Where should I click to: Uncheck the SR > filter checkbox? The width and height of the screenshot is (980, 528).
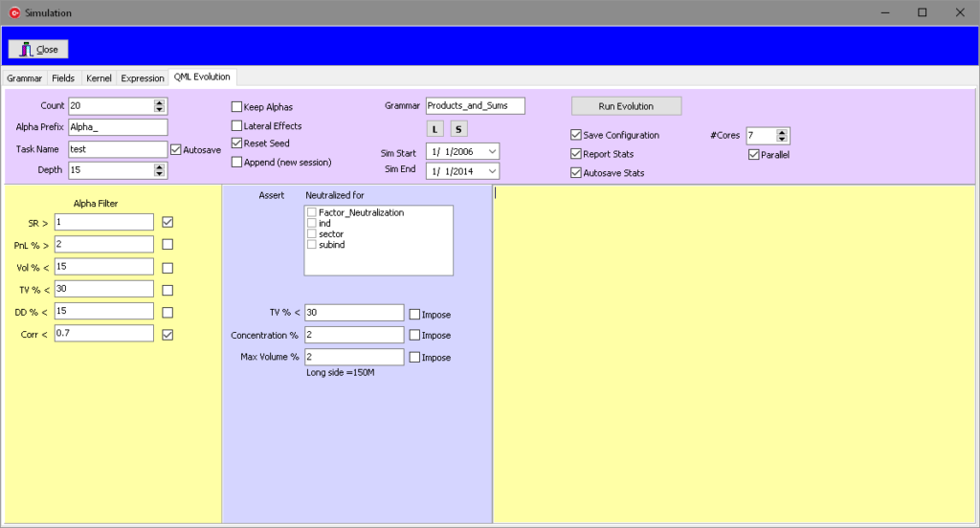pyautogui.click(x=167, y=222)
